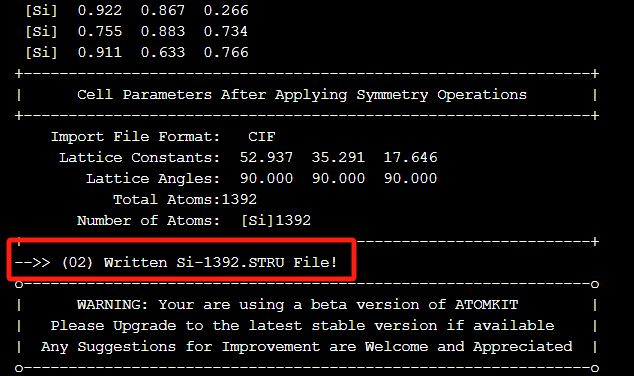Select coordinate 0.633 in third Si row

point(163,53)
